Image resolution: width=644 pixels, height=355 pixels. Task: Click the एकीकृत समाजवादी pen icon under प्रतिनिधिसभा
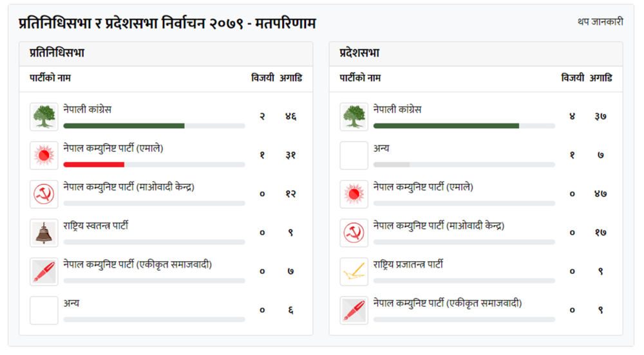click(44, 271)
